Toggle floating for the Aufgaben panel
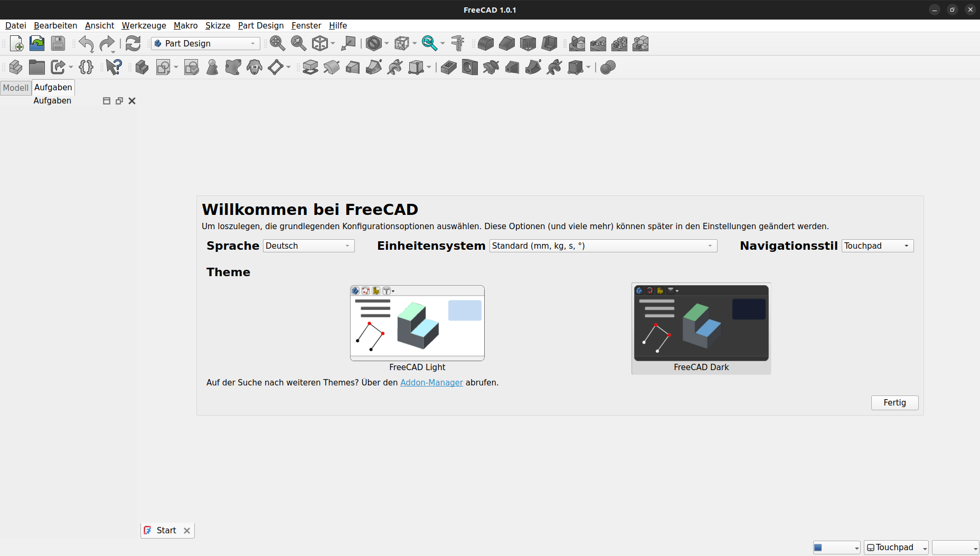The image size is (980, 556). click(x=119, y=101)
